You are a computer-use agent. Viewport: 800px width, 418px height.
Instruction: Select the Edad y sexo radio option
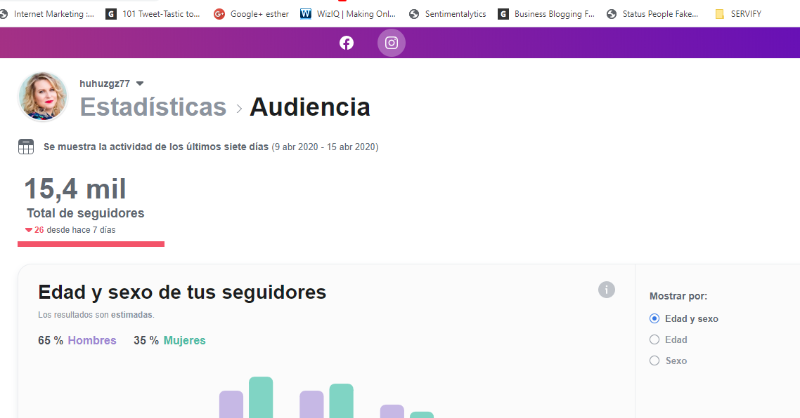[655, 318]
